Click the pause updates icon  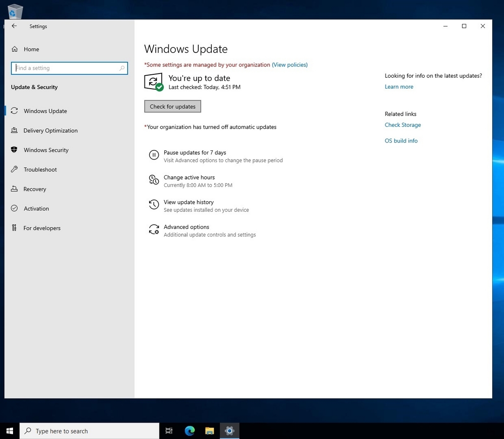154,155
